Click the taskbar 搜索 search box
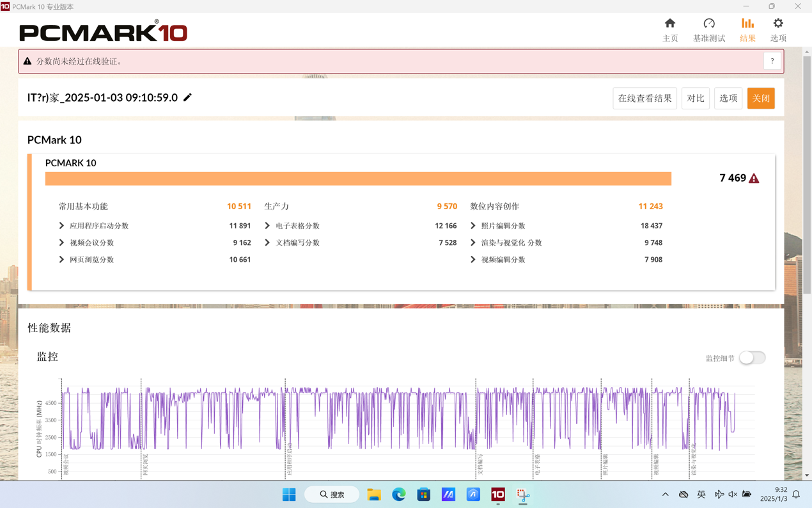Image resolution: width=812 pixels, height=508 pixels. tap(332, 495)
